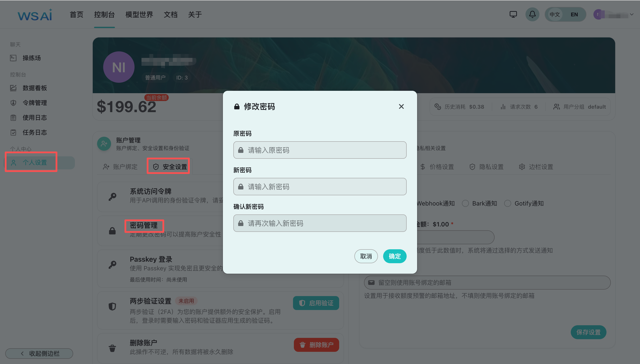
Task: Switch to the 安全设置 tab
Action: click(170, 167)
